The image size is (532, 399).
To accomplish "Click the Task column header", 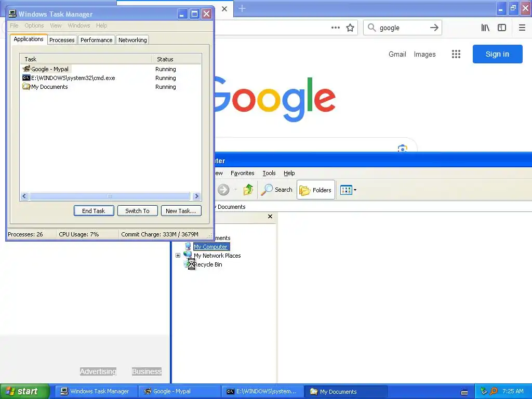I will point(86,59).
